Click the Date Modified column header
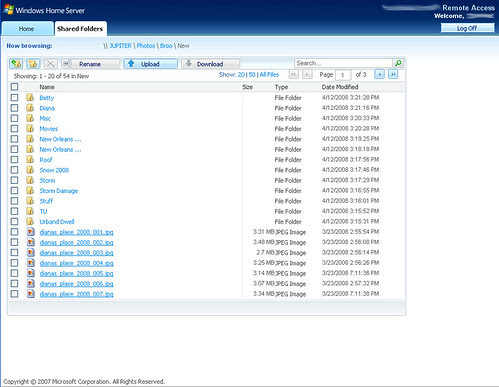 tap(340, 87)
